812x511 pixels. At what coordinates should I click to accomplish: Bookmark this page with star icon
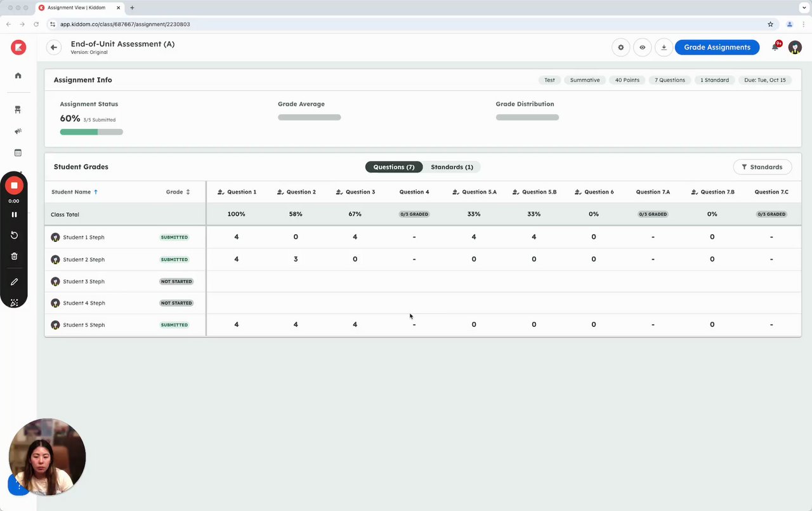[770, 24]
